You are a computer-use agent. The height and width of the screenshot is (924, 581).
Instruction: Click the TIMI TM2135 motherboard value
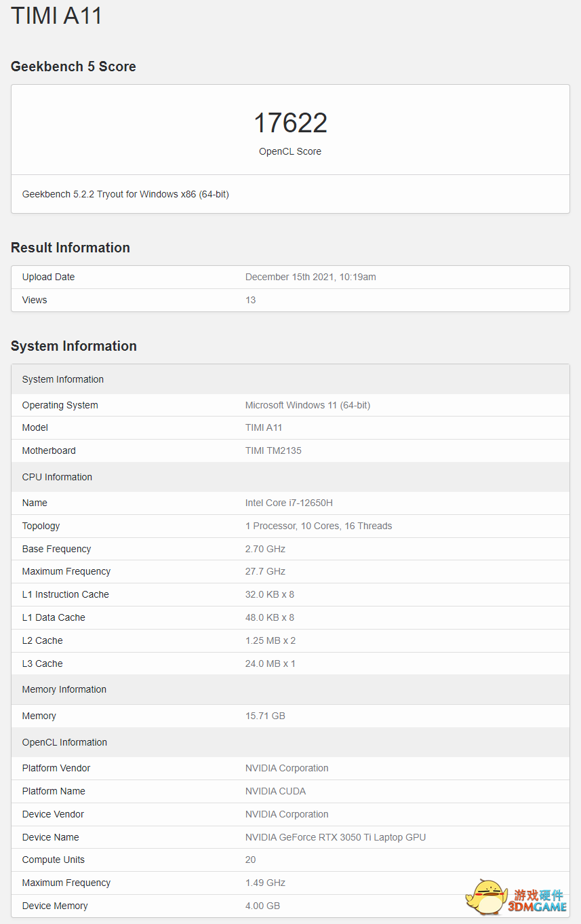pyautogui.click(x=273, y=450)
